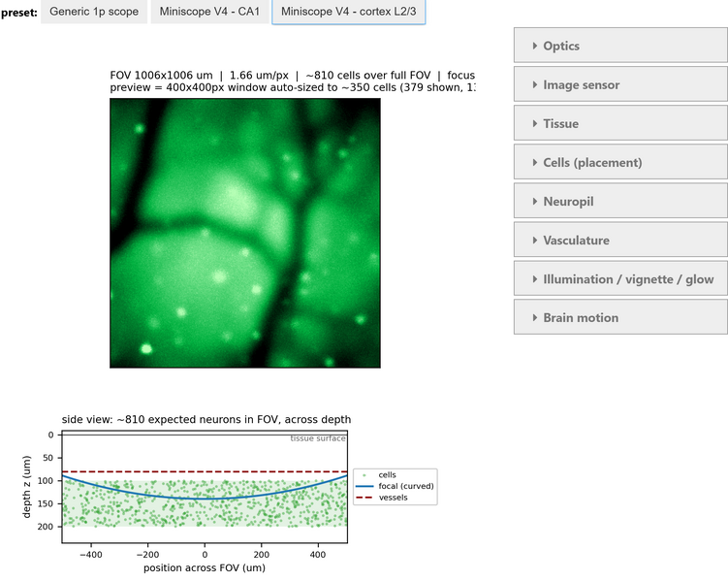Viewport: 728px width, 581px height.
Task: Click the focal (curved) legend entry
Action: [396, 486]
